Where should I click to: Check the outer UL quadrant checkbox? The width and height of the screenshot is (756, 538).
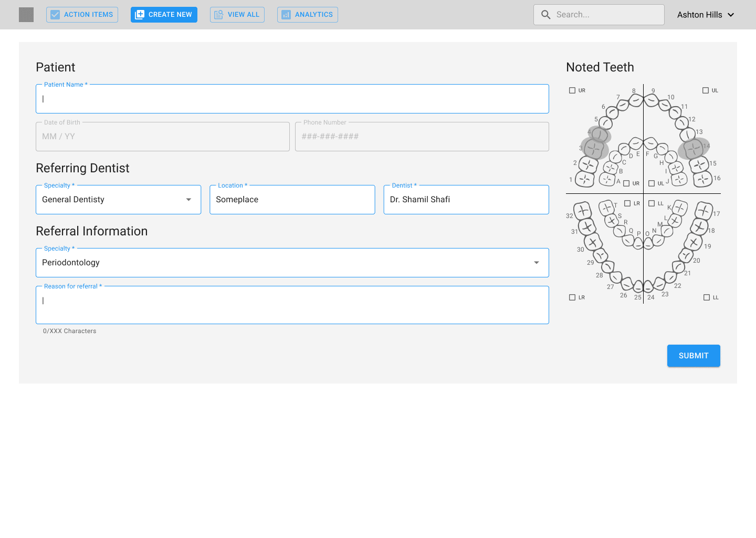pyautogui.click(x=706, y=90)
